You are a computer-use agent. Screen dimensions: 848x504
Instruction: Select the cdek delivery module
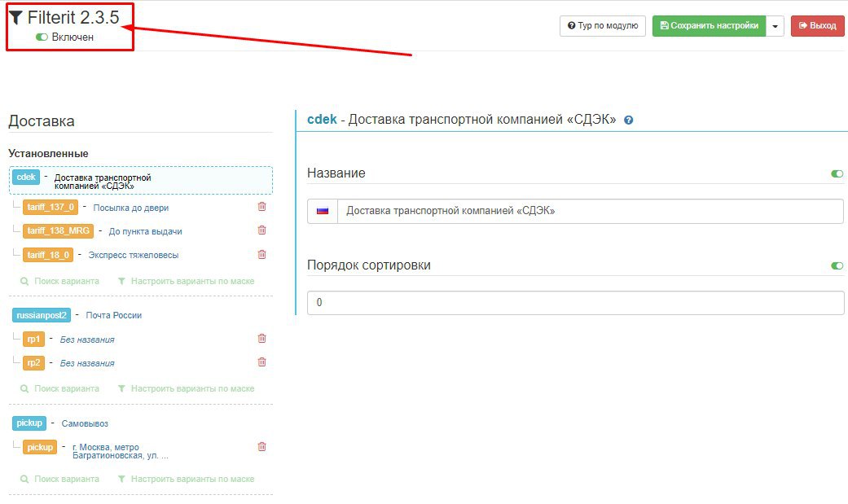click(141, 181)
